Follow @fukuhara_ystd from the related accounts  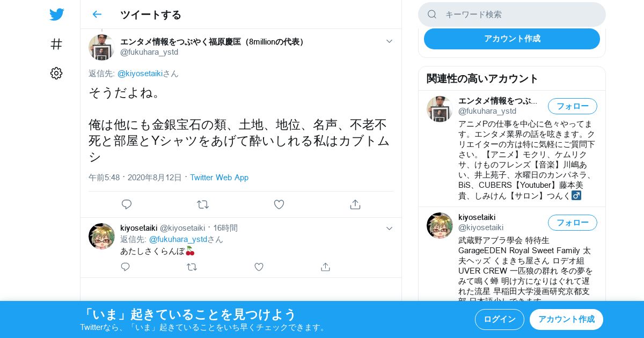pyautogui.click(x=573, y=106)
